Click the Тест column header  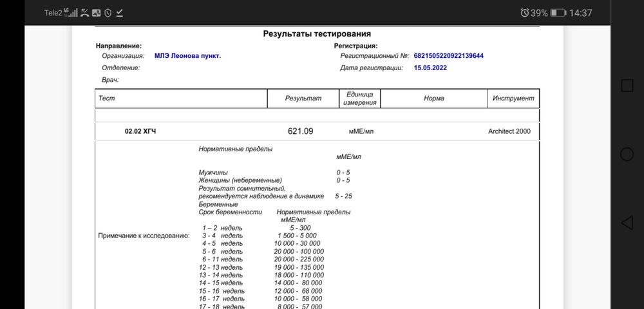coord(181,98)
